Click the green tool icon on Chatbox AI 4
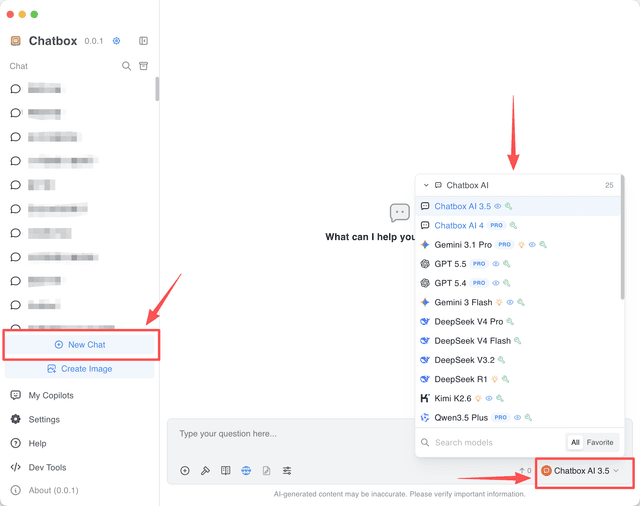This screenshot has height=506, width=640. pyautogui.click(x=513, y=226)
